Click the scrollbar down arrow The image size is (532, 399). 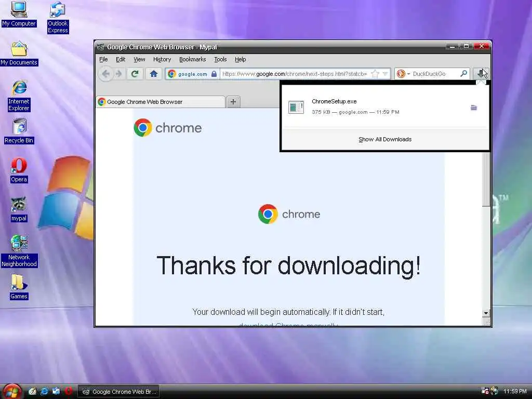coord(486,313)
